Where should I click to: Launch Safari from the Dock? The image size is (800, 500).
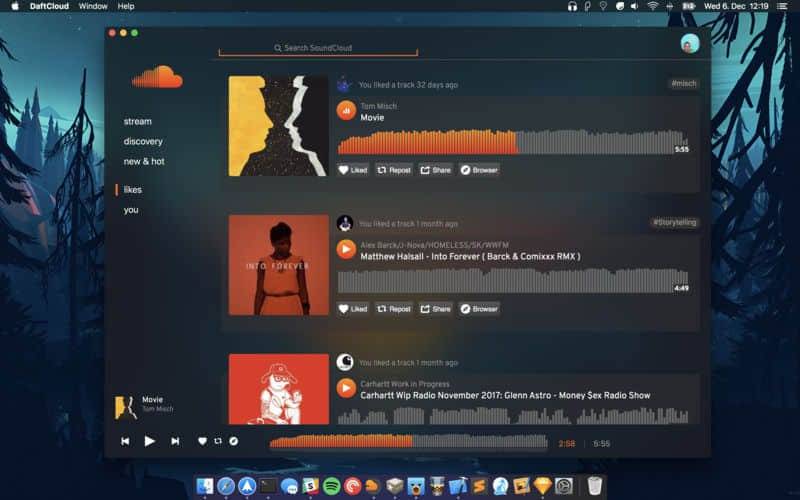[226, 486]
